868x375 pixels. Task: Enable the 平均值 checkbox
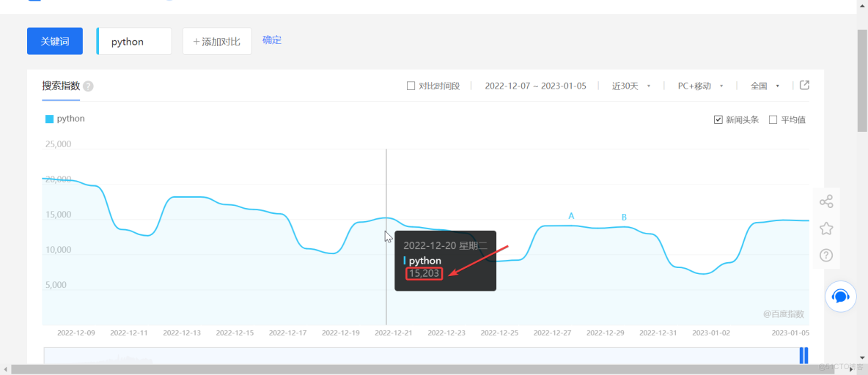pyautogui.click(x=773, y=119)
